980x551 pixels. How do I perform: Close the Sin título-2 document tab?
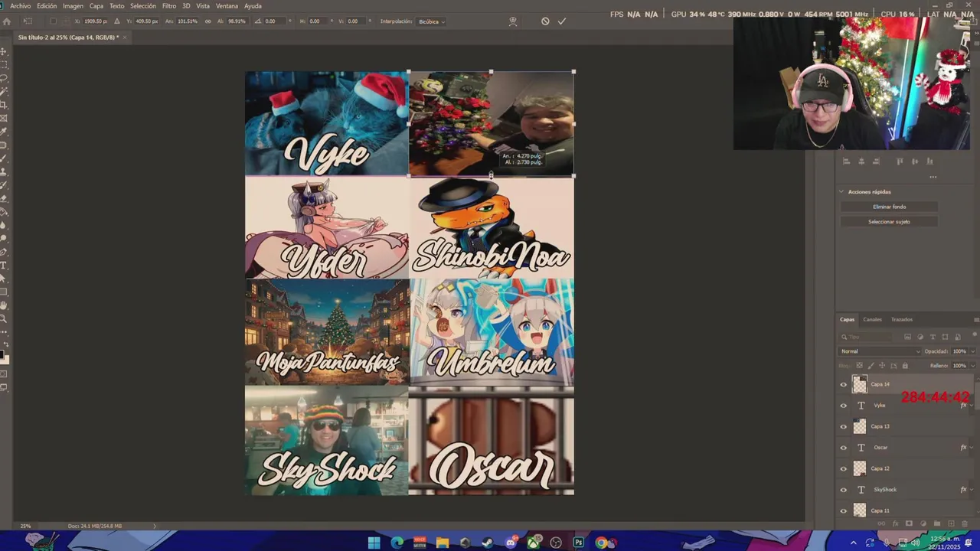(x=125, y=37)
